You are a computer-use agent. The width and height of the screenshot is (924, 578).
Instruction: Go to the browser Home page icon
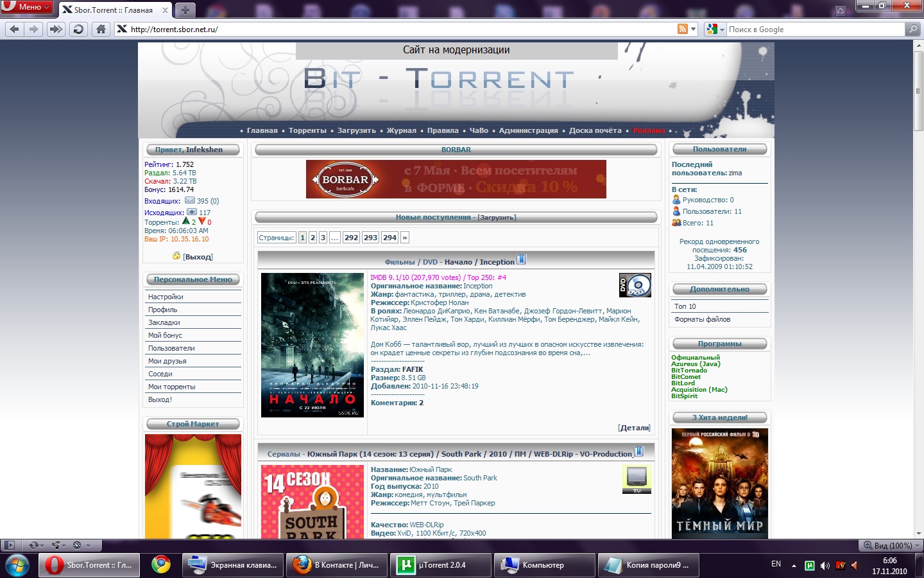pos(101,29)
